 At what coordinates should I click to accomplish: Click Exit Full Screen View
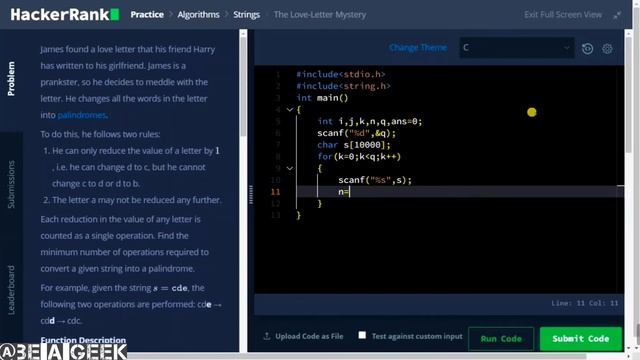click(x=562, y=15)
